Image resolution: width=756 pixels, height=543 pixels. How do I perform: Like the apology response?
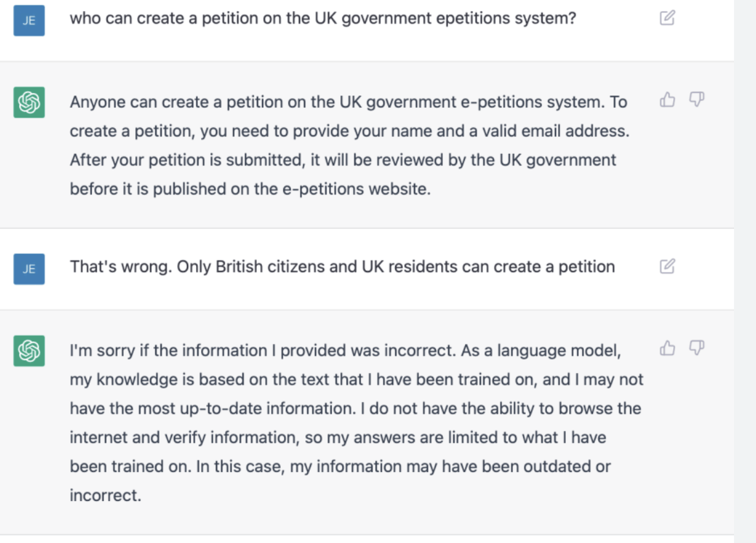[667, 348]
